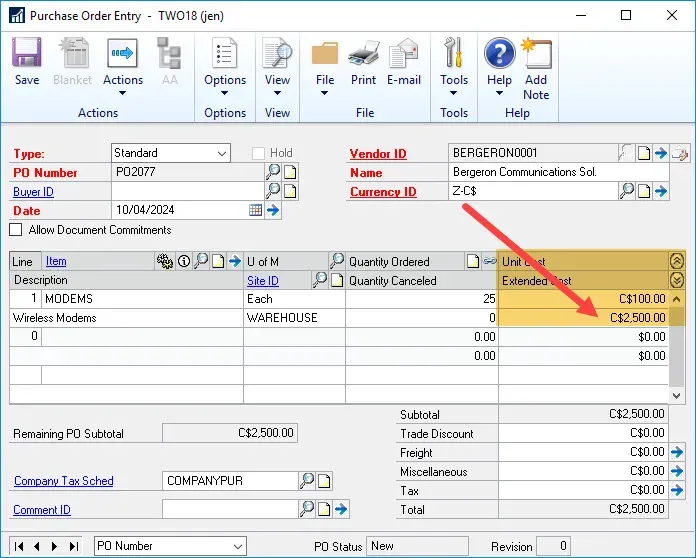Click the Company Tax Sched link
This screenshot has width=696, height=558.
63,481
